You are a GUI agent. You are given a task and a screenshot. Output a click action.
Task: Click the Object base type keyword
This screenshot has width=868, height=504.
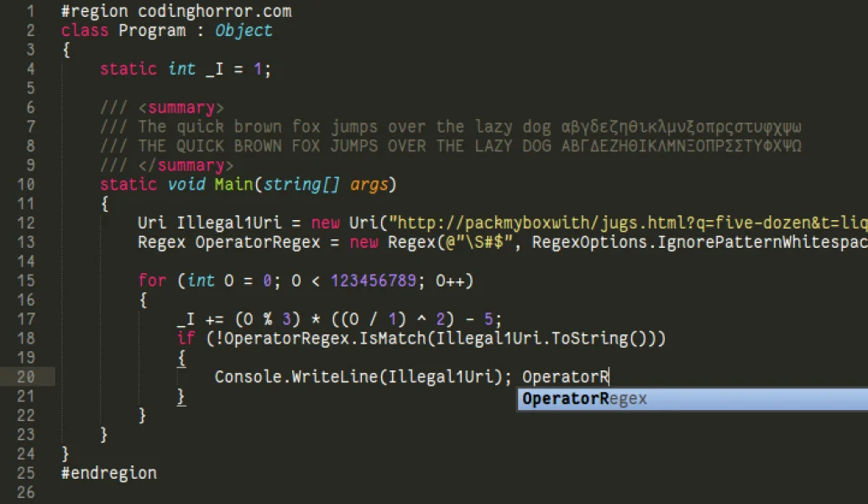[x=243, y=30]
